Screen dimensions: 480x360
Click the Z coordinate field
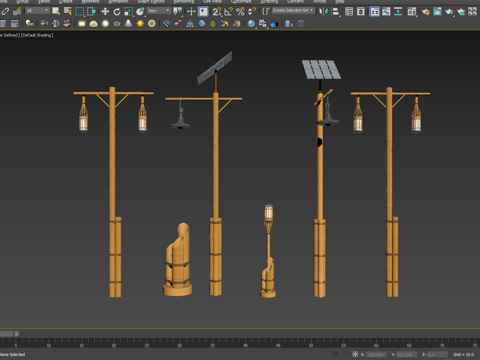point(437,354)
